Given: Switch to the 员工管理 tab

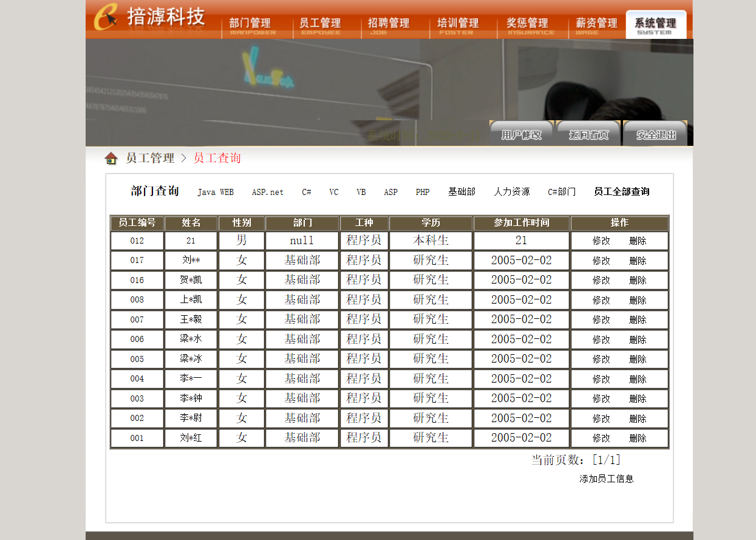Looking at the screenshot, I should [x=320, y=24].
